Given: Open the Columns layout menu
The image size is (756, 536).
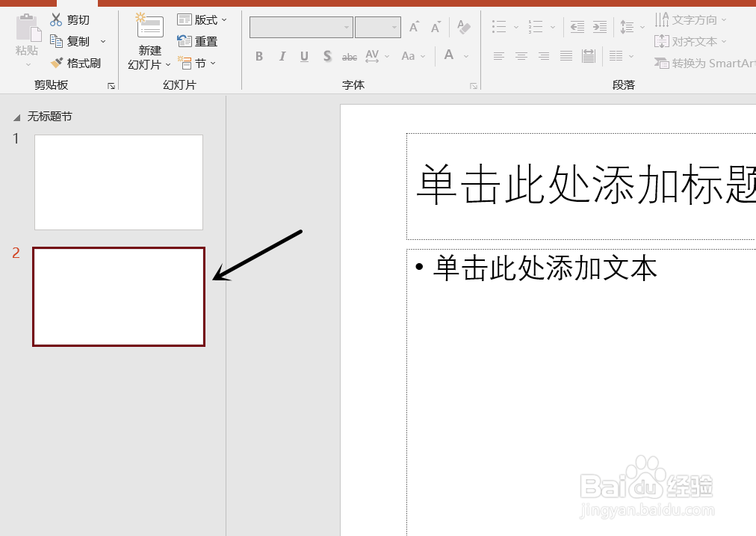Looking at the screenshot, I should (x=621, y=57).
